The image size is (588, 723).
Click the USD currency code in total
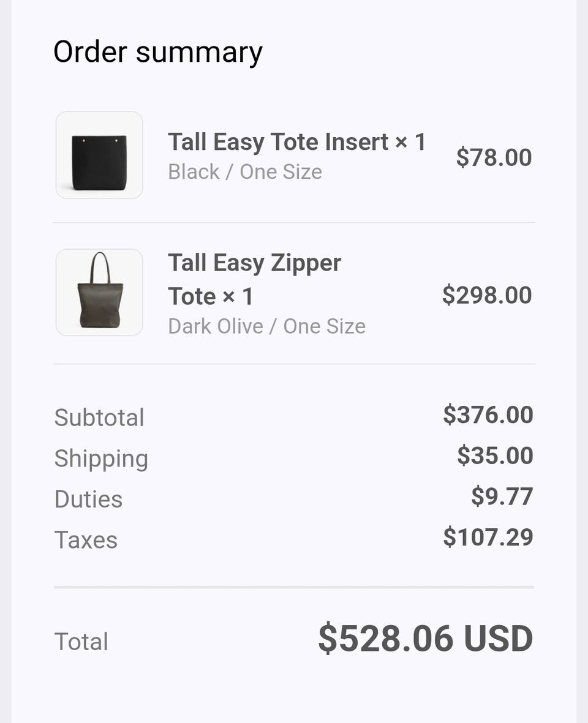point(498,639)
